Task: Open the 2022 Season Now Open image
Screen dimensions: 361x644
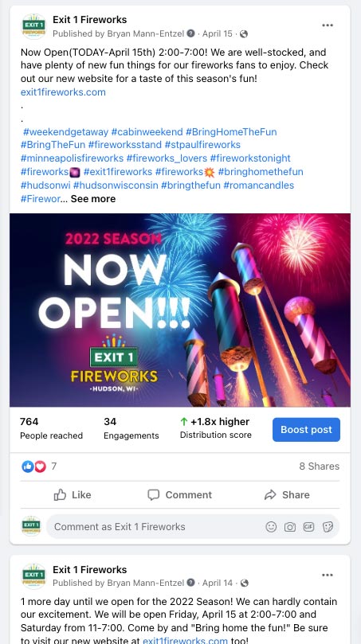Action: [180, 310]
